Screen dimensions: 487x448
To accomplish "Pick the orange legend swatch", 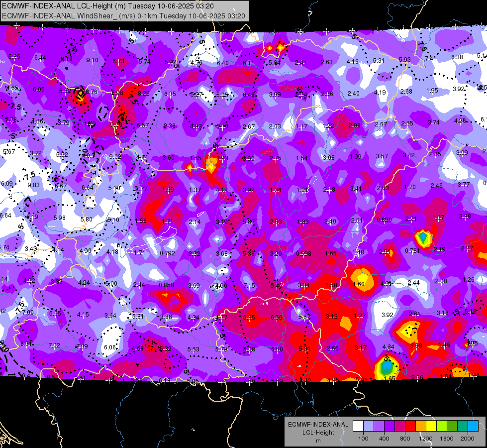I will 421,426.
